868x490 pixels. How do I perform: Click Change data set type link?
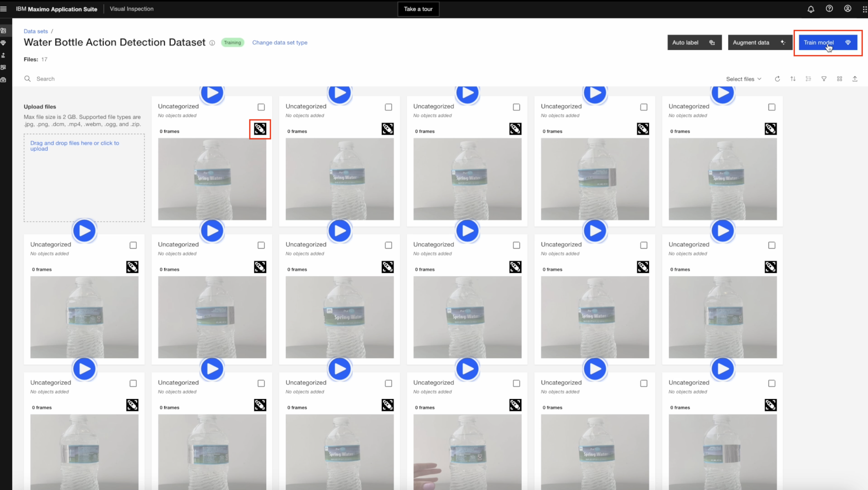280,43
